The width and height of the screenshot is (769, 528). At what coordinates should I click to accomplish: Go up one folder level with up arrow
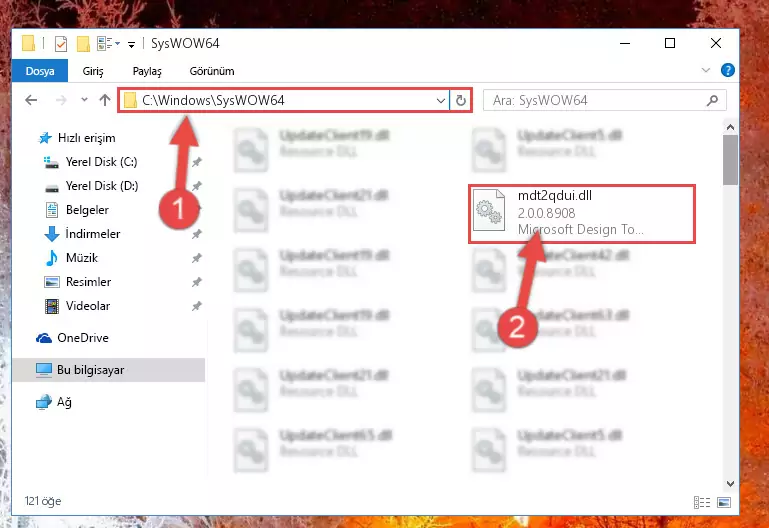pos(105,100)
